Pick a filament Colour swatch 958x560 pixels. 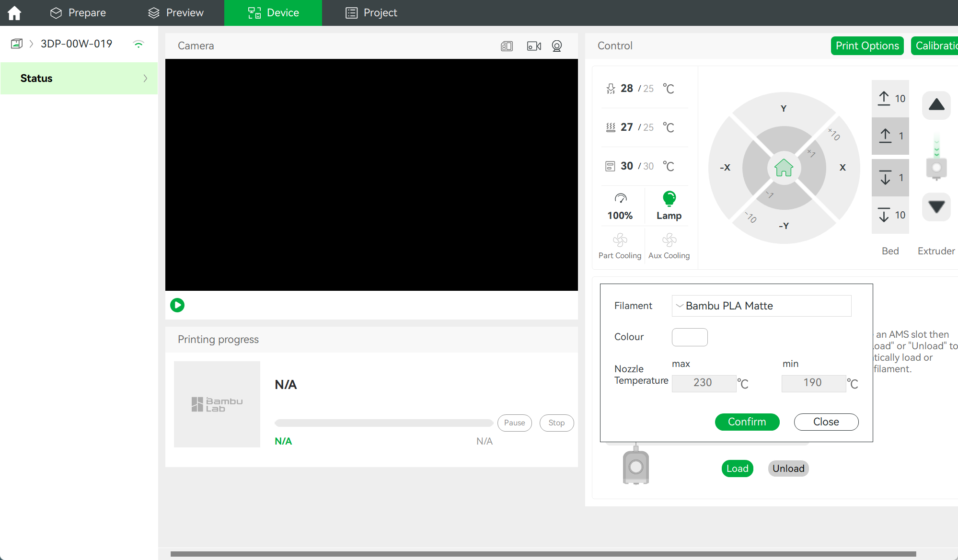[x=690, y=337]
